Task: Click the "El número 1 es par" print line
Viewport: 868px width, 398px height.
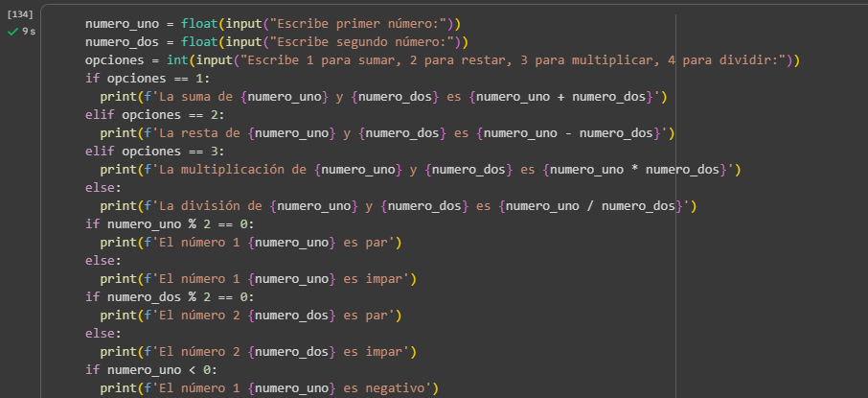Action: click(x=250, y=242)
